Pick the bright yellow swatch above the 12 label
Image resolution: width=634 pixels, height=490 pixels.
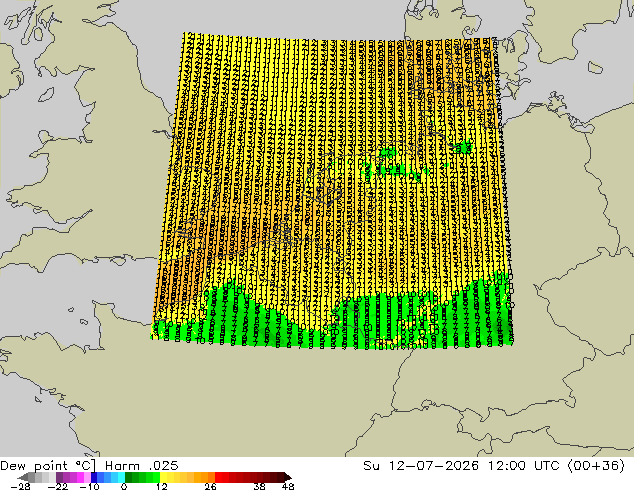click(x=163, y=477)
